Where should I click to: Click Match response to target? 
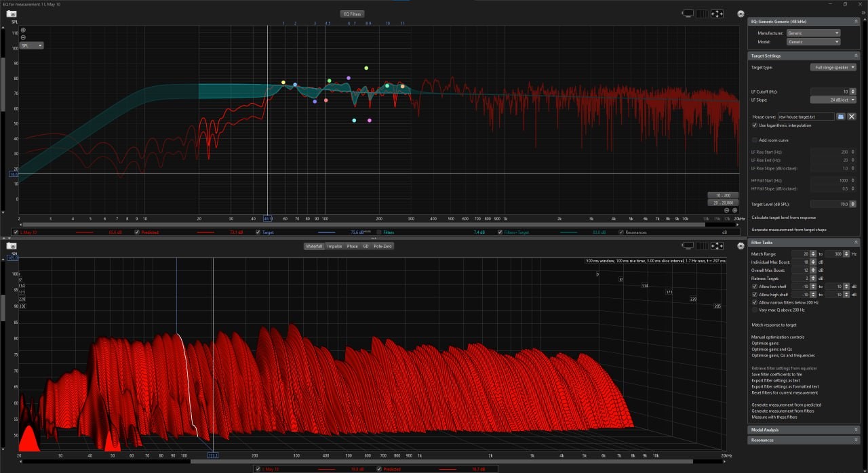click(x=775, y=325)
